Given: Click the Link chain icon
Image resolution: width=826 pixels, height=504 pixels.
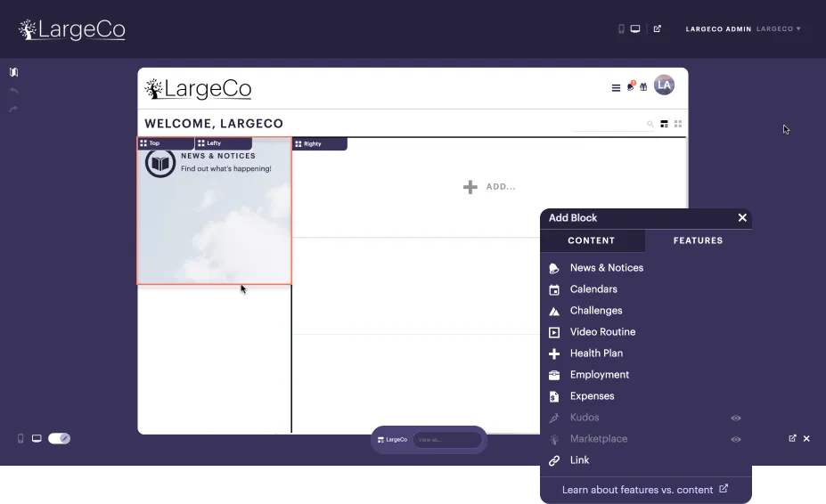Looking at the screenshot, I should tap(553, 461).
